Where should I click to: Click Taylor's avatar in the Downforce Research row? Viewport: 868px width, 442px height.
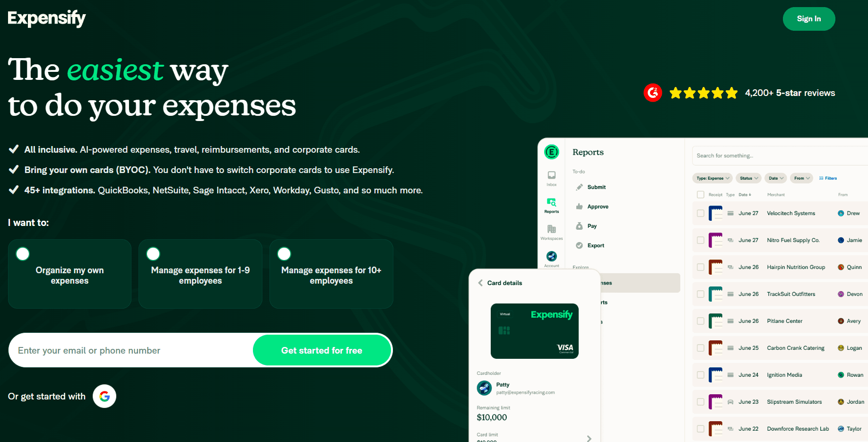tap(841, 429)
